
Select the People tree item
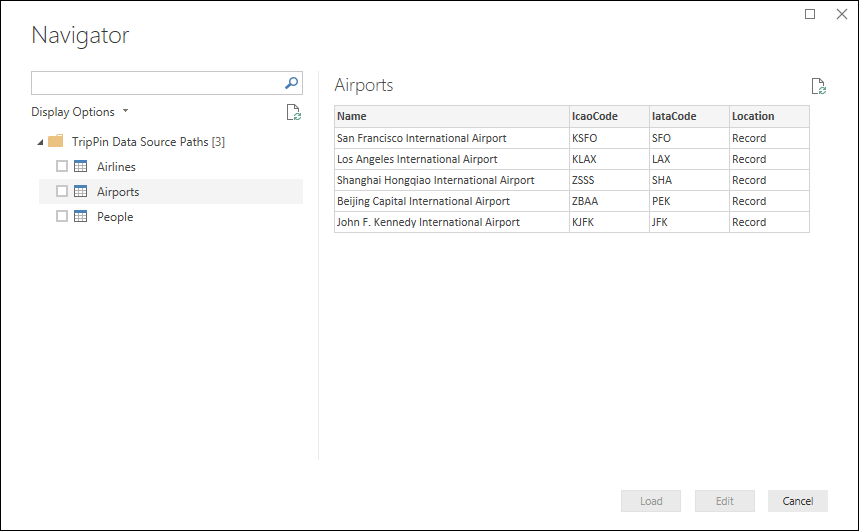point(115,216)
